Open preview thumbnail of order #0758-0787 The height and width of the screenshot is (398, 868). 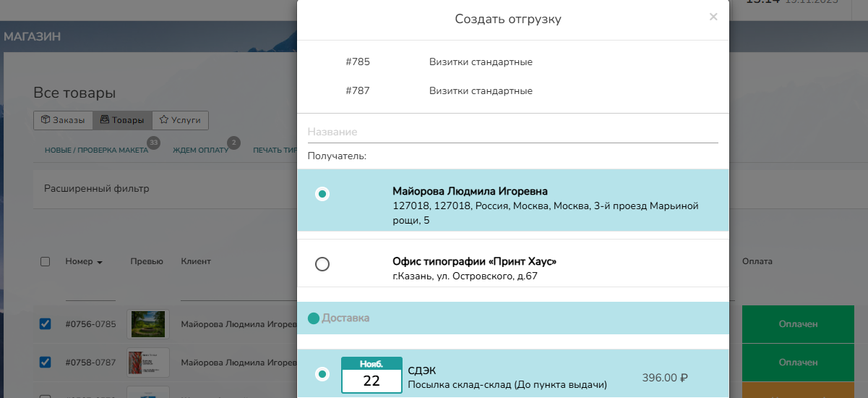(147, 362)
